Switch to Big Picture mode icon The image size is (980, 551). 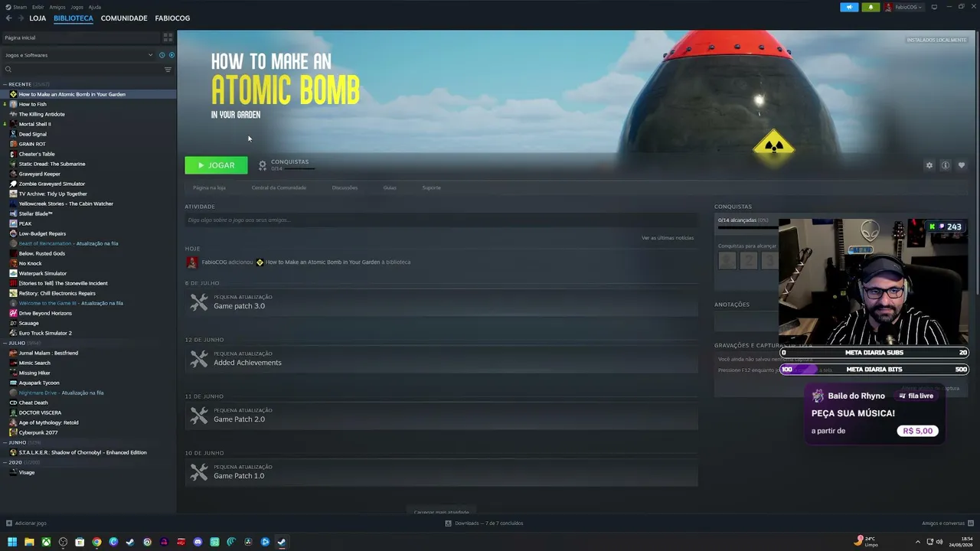(x=934, y=7)
